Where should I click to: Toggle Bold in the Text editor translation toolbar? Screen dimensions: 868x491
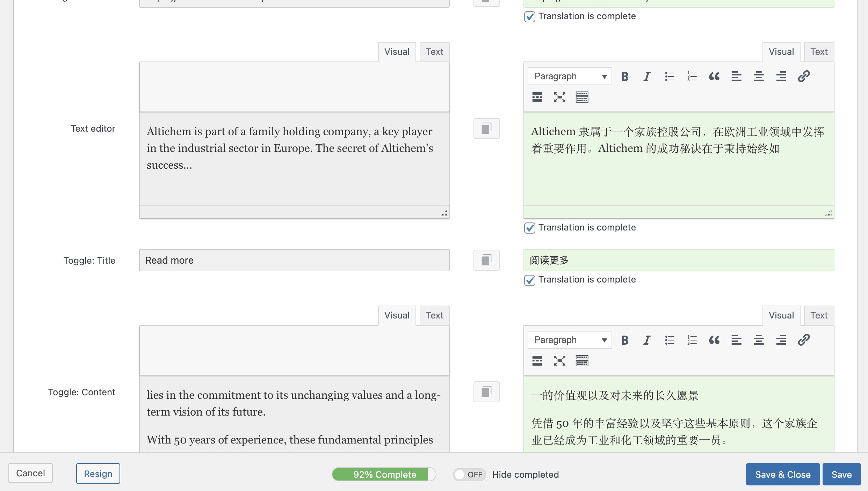point(625,76)
